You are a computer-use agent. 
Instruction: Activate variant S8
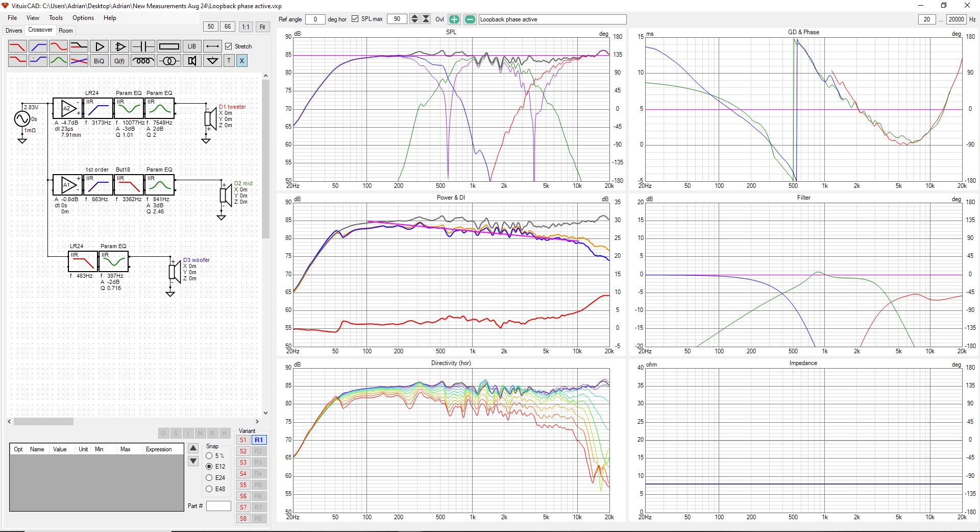[243, 519]
